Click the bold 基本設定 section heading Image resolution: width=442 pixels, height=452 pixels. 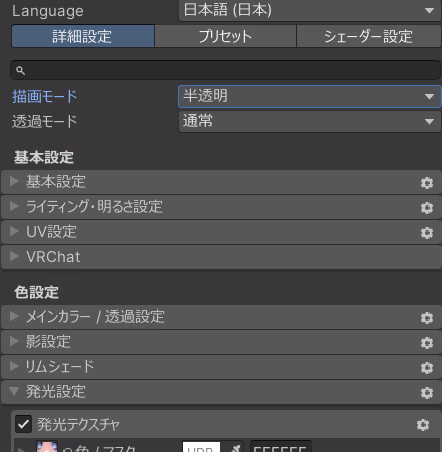(x=44, y=157)
